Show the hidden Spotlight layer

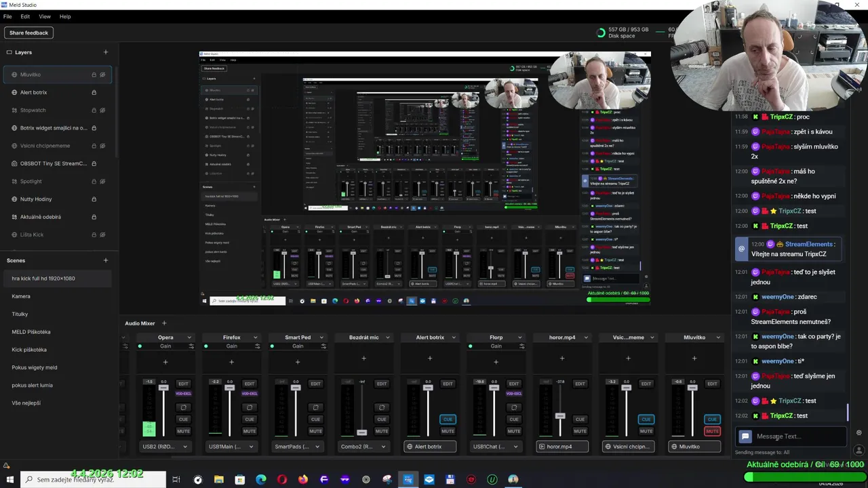[x=102, y=181]
